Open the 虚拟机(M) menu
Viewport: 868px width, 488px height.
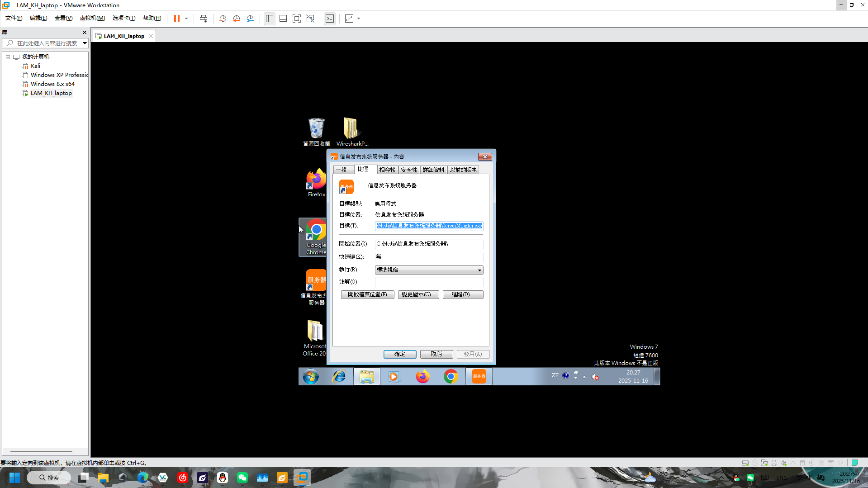92,18
